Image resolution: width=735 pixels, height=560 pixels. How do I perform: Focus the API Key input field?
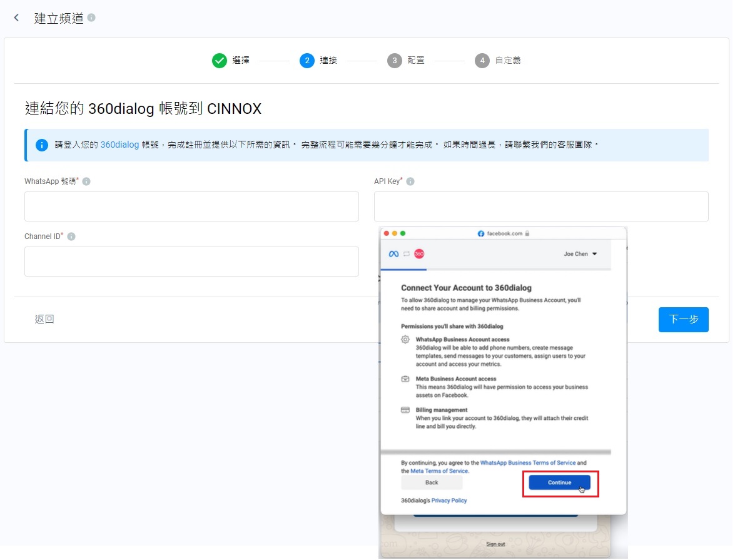(x=542, y=206)
